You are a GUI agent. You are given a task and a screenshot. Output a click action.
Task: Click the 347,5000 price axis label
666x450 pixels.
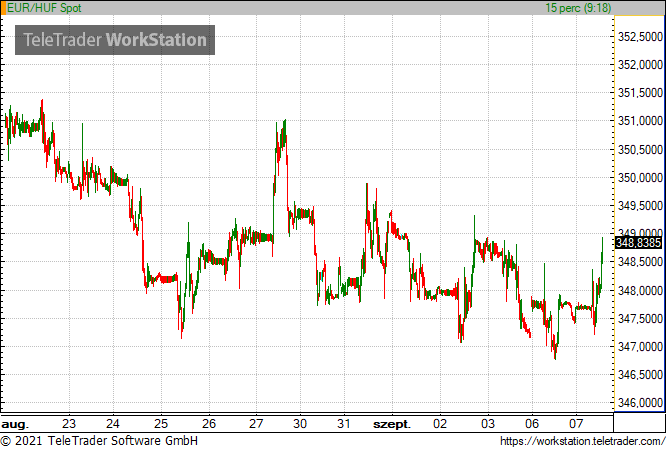[x=640, y=319]
